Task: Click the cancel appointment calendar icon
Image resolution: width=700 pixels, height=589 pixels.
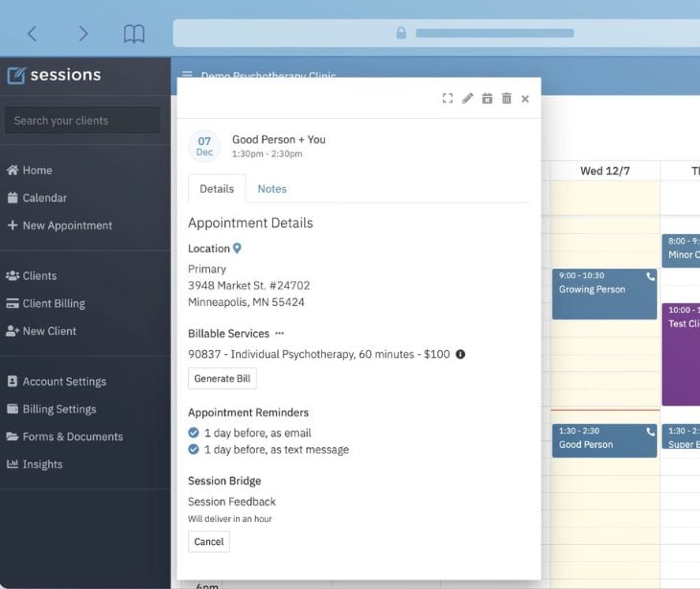Action: coord(487,98)
